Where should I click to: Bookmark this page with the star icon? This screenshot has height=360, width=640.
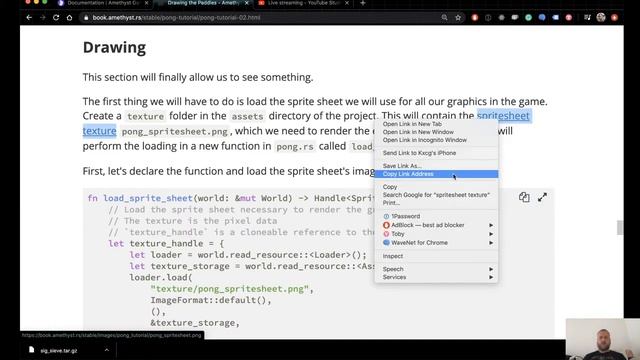coord(458,18)
